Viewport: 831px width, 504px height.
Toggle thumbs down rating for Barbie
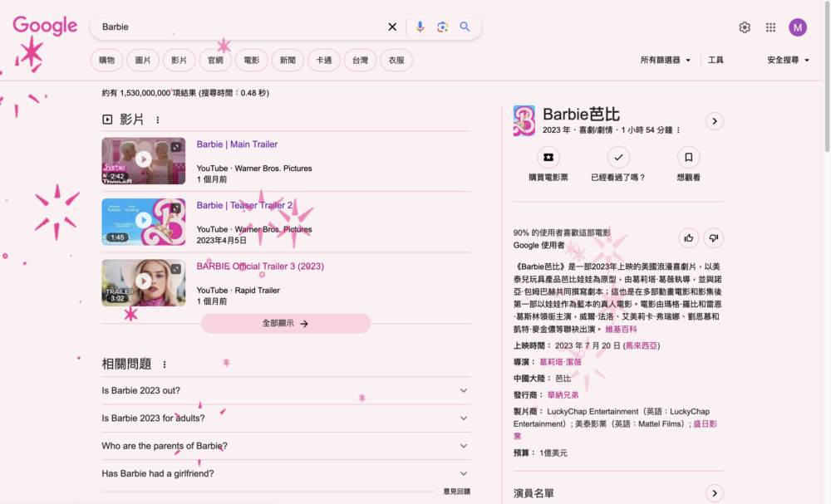[713, 237]
